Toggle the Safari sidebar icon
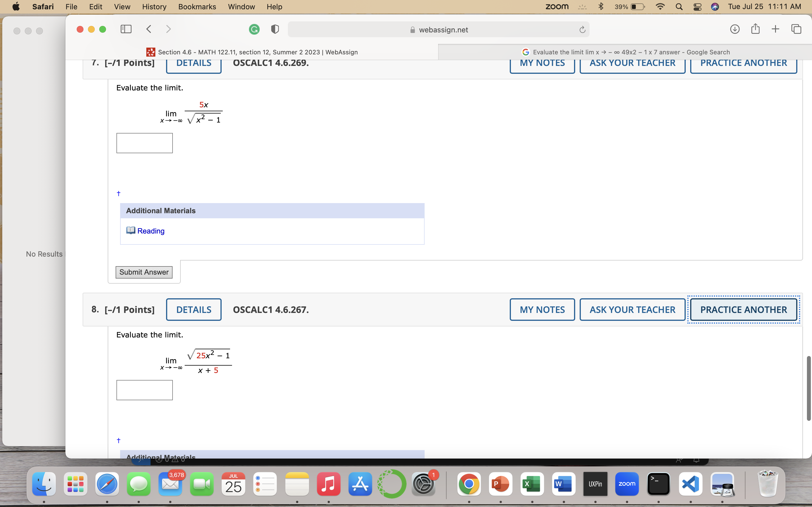Image resolution: width=812 pixels, height=507 pixels. point(126,29)
